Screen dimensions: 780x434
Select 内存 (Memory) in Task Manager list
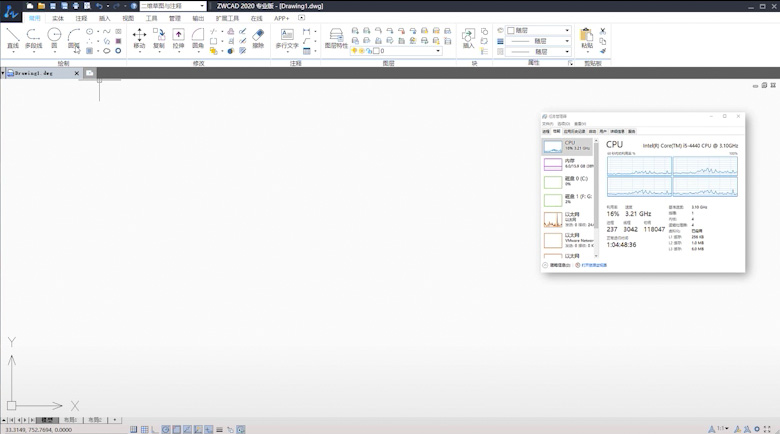click(568, 163)
